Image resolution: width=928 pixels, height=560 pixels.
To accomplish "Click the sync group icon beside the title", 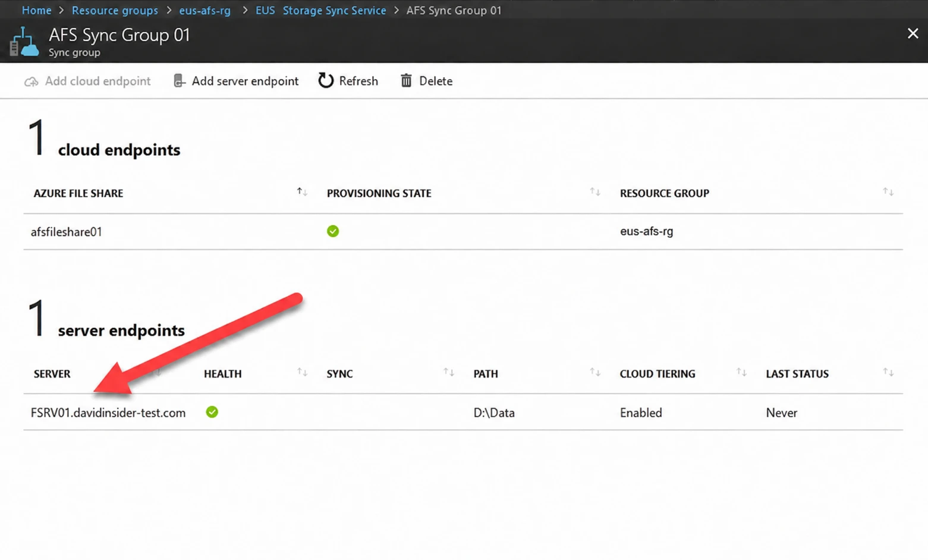I will [24, 42].
